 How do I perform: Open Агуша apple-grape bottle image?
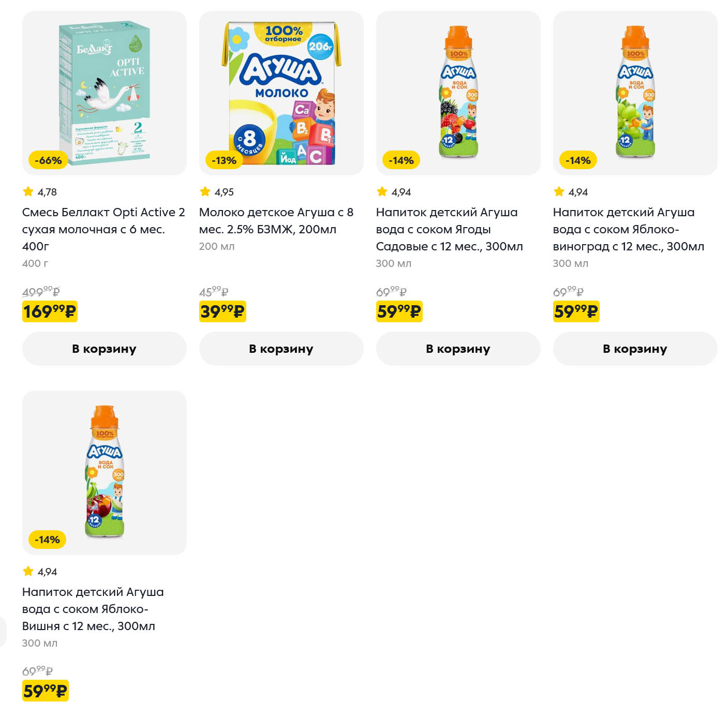pos(635,93)
